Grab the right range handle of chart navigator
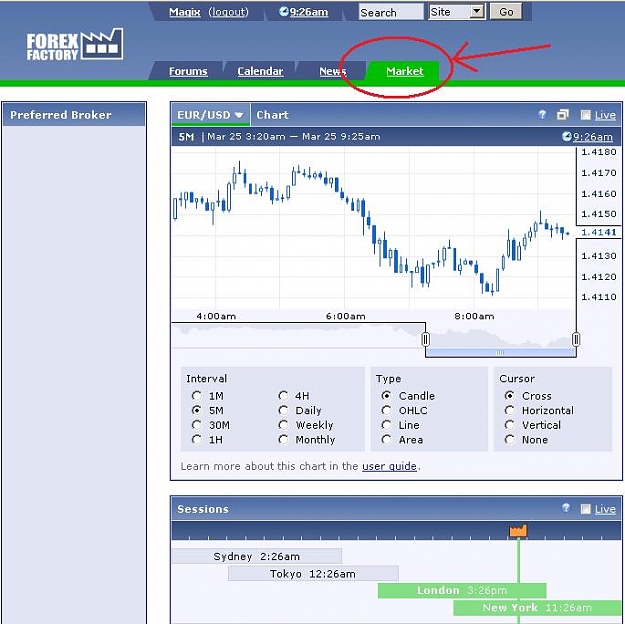The height and width of the screenshot is (624, 625). [576, 339]
